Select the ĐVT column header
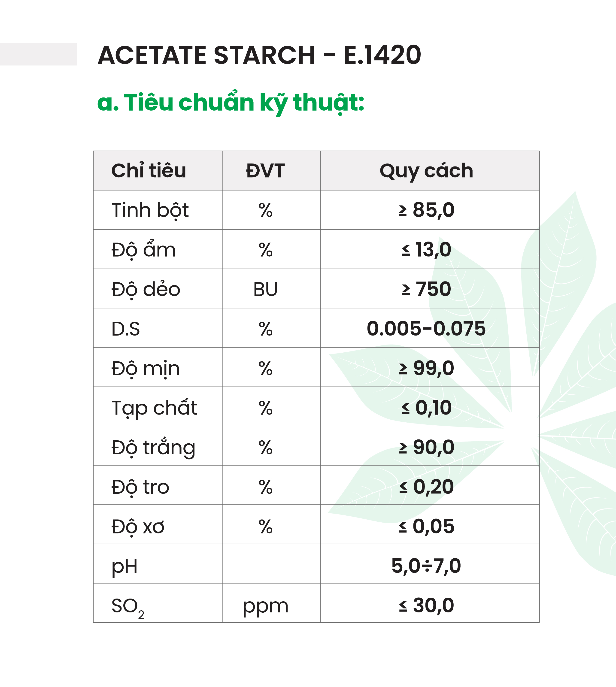Image resolution: width=616 pixels, height=687 pixels. coord(265,171)
